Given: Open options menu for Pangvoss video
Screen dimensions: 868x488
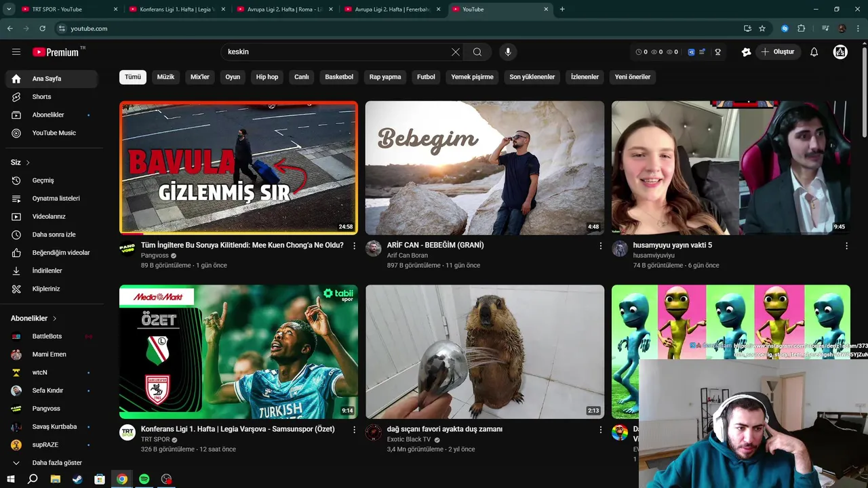Looking at the screenshot, I should point(354,246).
